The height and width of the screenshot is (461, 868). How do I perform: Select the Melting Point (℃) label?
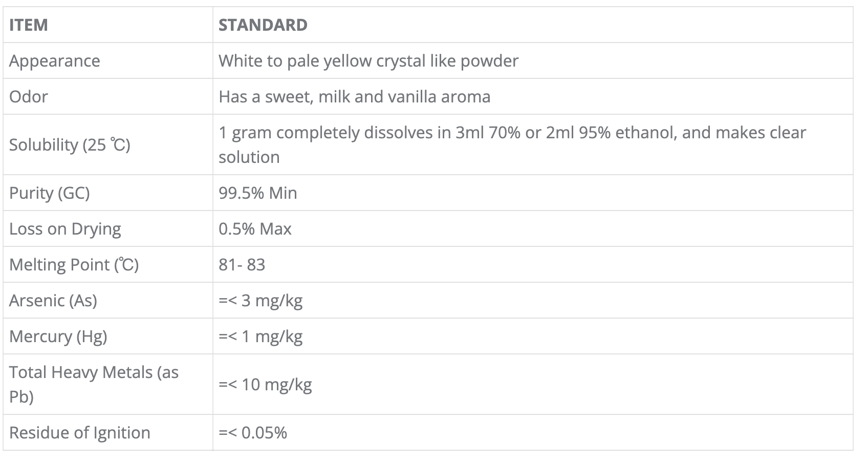[x=74, y=265]
